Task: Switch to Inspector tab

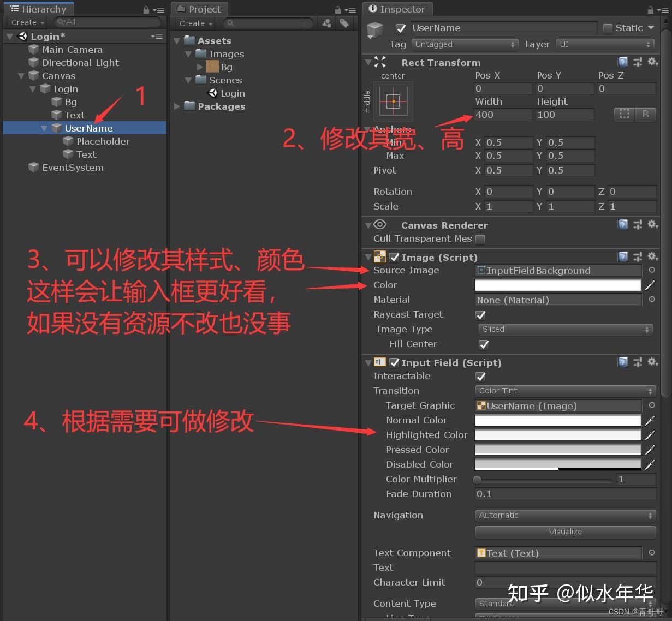Action: point(397,9)
